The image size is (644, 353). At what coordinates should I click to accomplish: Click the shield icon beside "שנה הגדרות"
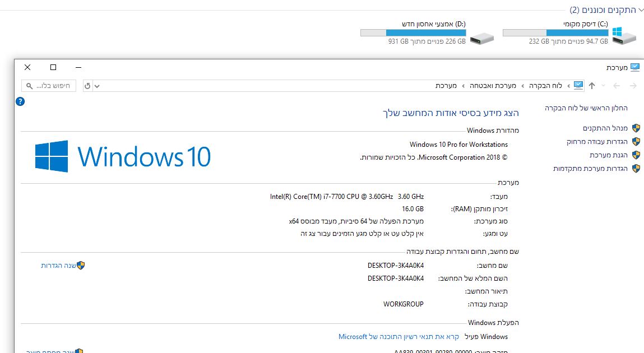(x=81, y=266)
